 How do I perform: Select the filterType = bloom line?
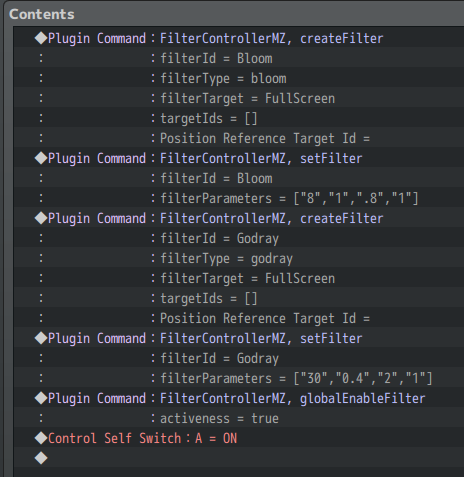pos(239,78)
